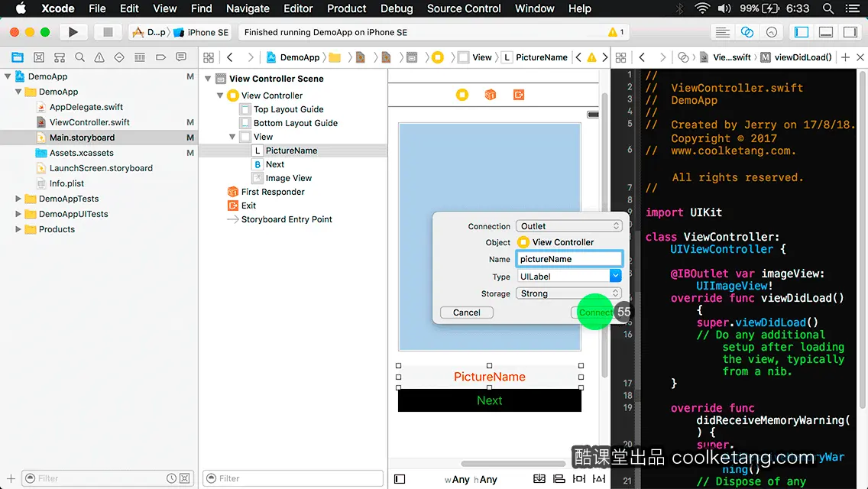868x489 pixels.
Task: Select iPhone SE run destination
Action: tap(201, 32)
